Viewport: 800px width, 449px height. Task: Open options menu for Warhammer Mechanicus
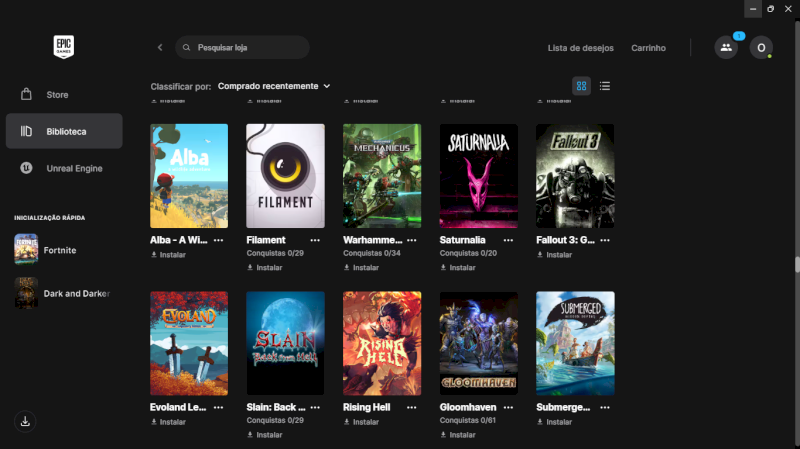(412, 240)
